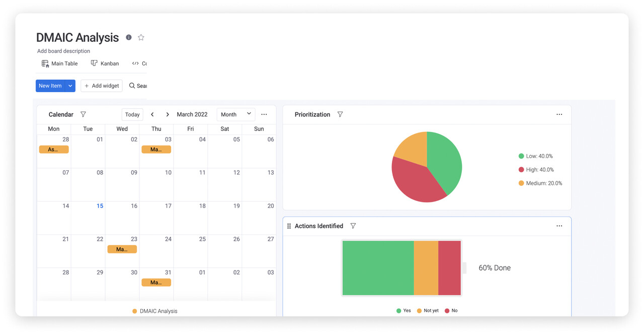Switch to the Kanban view tab

click(105, 63)
